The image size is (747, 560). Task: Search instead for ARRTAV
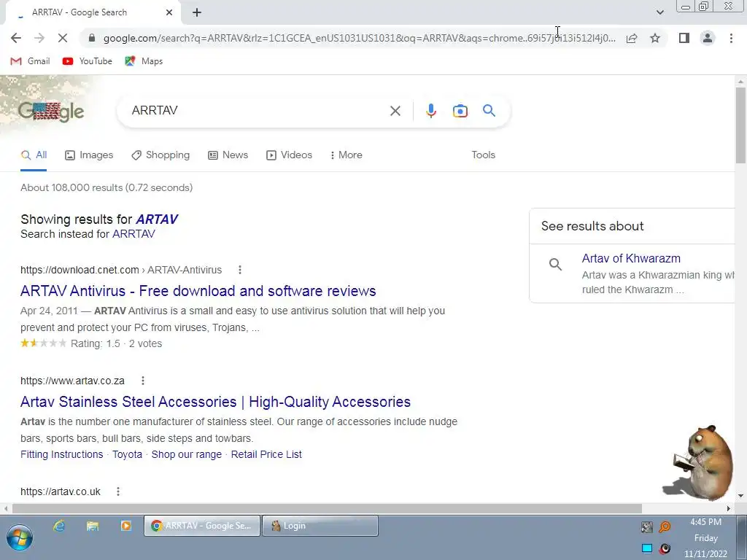coord(133,234)
